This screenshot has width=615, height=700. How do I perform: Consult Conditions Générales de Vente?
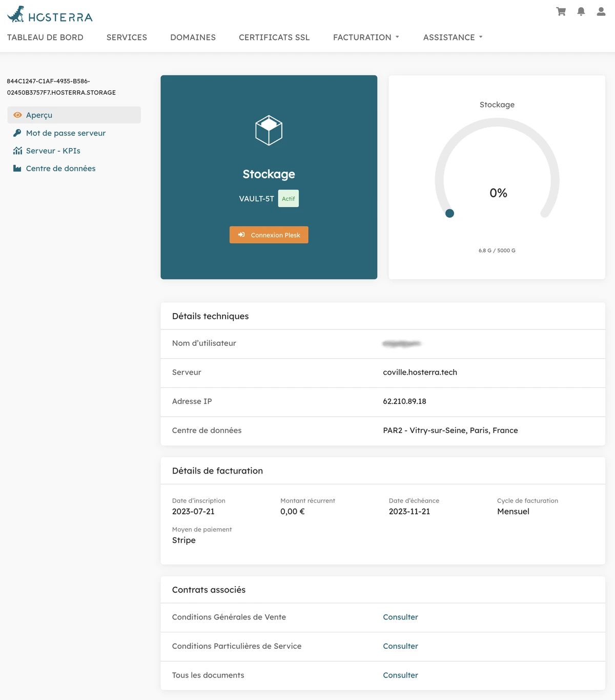[x=400, y=617]
